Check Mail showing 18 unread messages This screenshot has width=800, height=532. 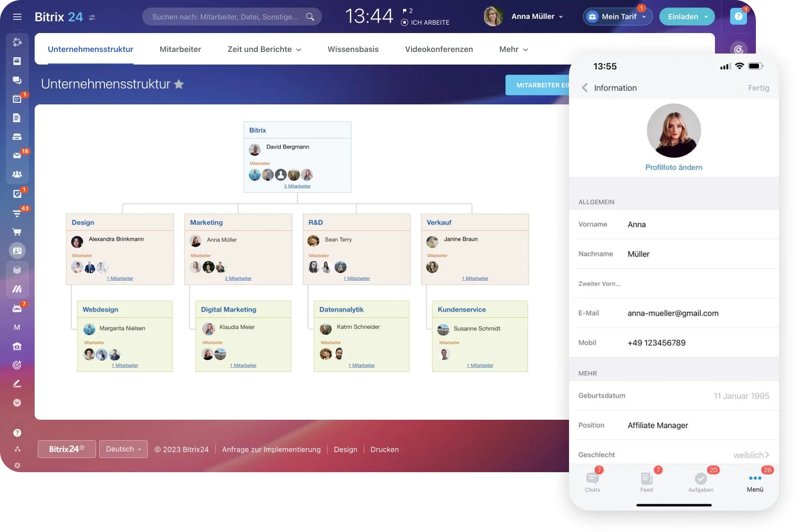(x=17, y=155)
